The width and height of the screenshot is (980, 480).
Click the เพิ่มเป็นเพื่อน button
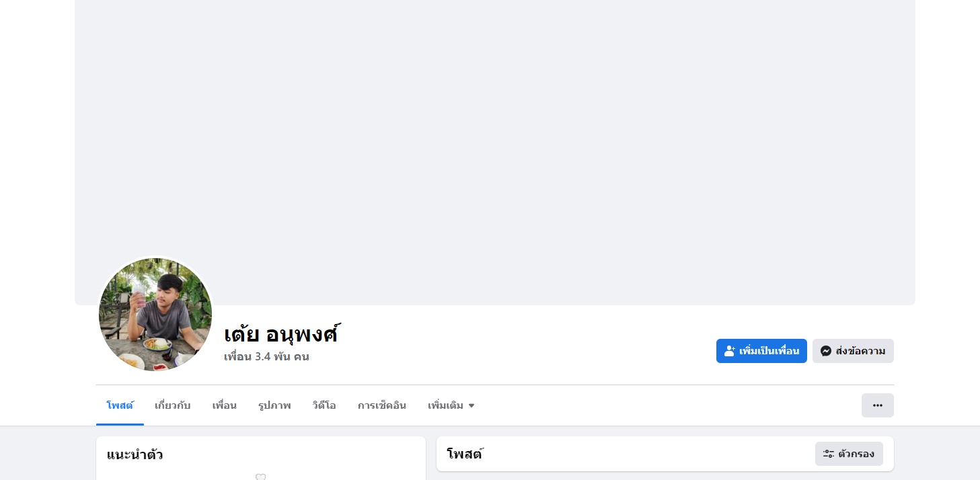pos(761,351)
